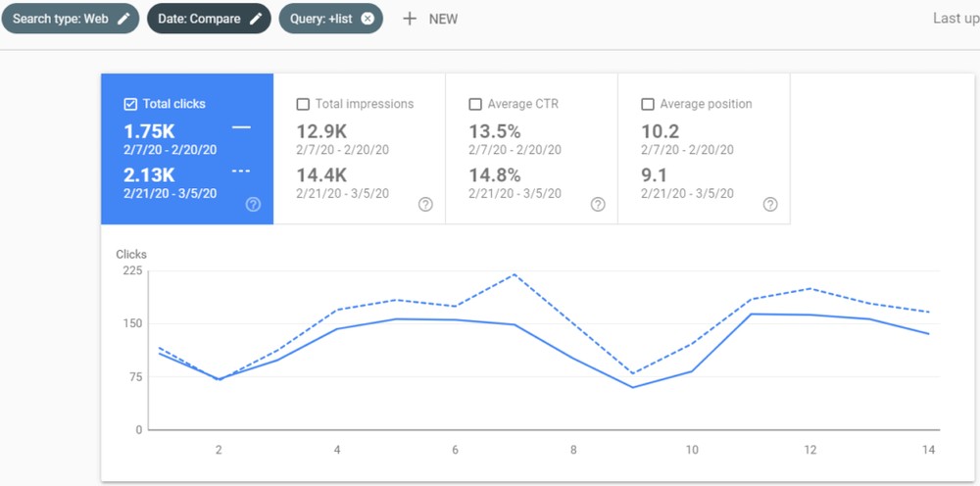Select the 1.75K clicks value
This screenshot has height=486, width=980.
pos(149,132)
